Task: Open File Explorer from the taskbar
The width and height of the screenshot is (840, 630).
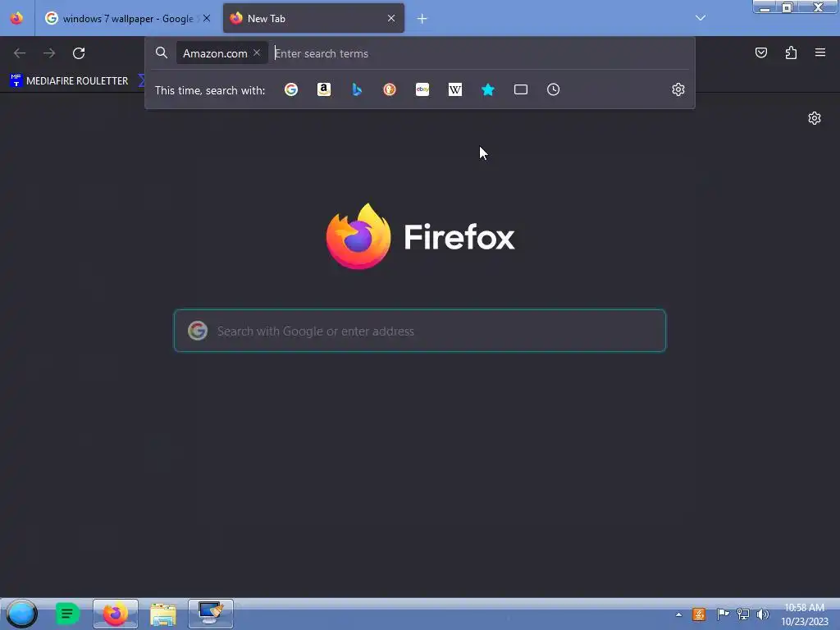Action: (x=163, y=614)
